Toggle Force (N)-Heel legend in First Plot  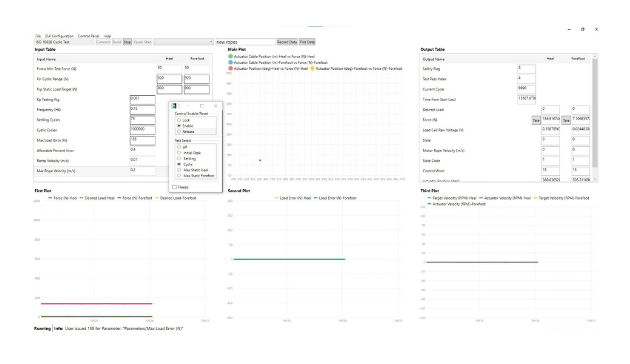pyautogui.click(x=63, y=198)
